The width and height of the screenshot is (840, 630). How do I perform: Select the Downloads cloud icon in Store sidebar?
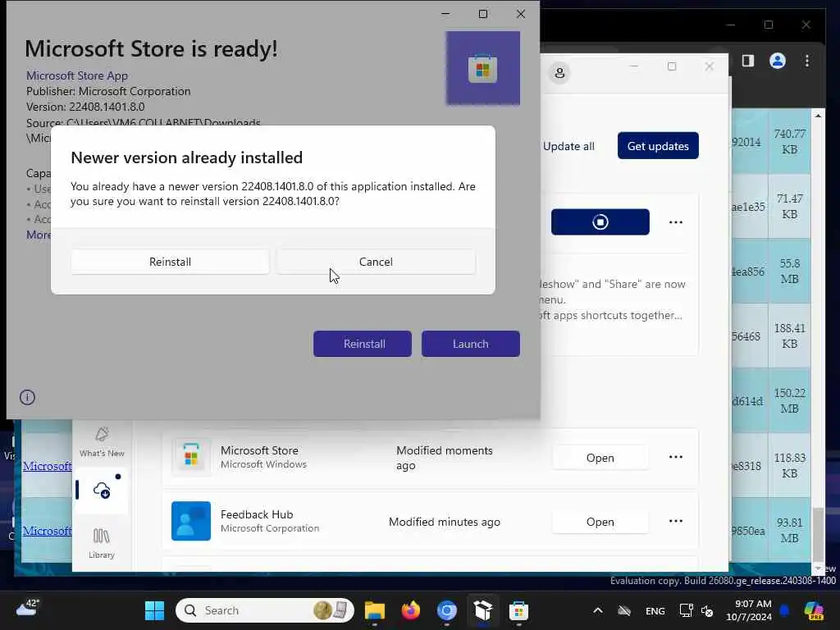pyautogui.click(x=102, y=490)
